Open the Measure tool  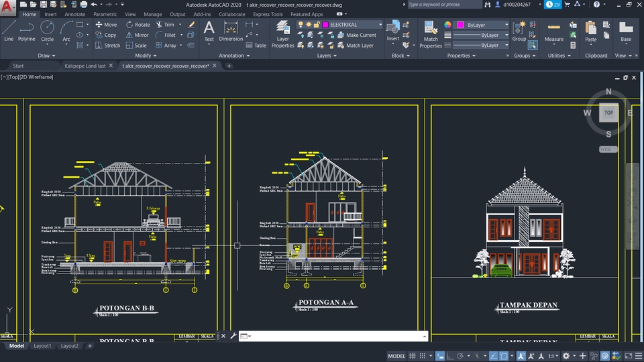tap(553, 32)
